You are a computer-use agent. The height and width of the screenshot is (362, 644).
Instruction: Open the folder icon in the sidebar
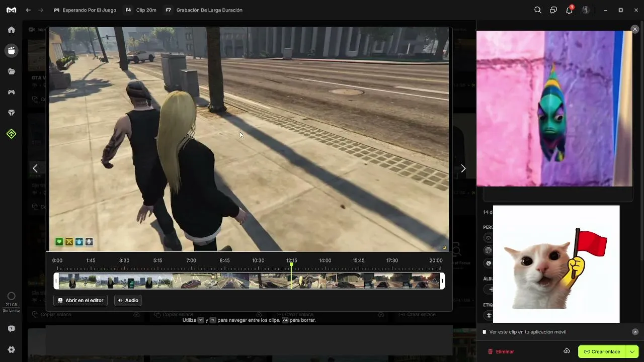pyautogui.click(x=11, y=71)
